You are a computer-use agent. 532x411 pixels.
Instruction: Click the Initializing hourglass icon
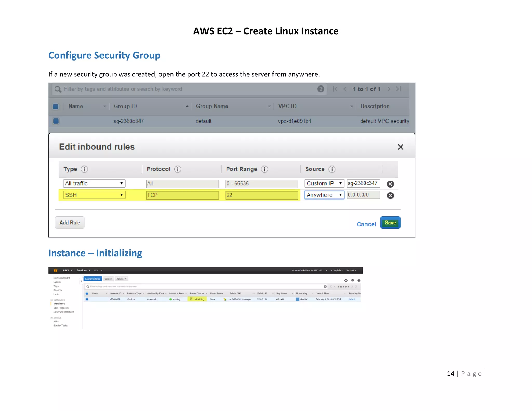191,299
